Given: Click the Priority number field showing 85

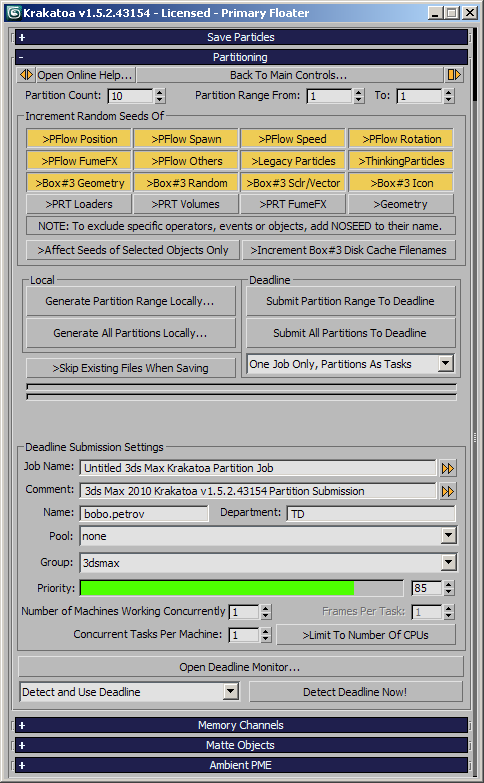Looking at the screenshot, I should click(x=427, y=588).
